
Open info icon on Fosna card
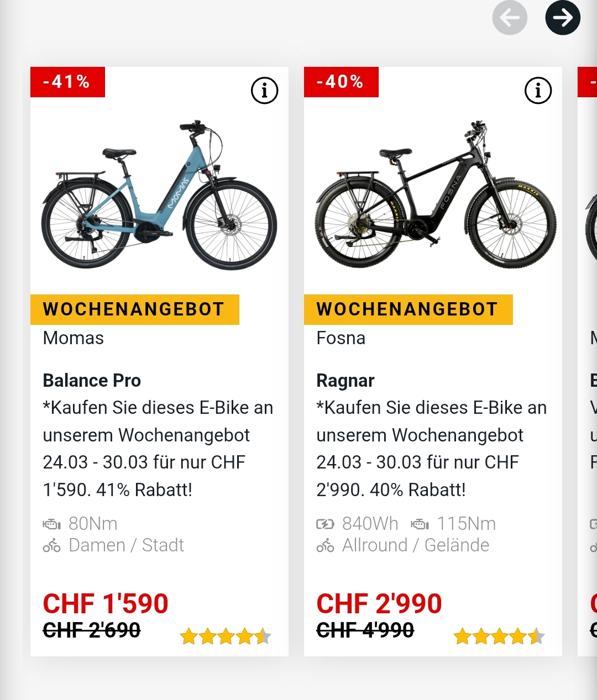(538, 91)
